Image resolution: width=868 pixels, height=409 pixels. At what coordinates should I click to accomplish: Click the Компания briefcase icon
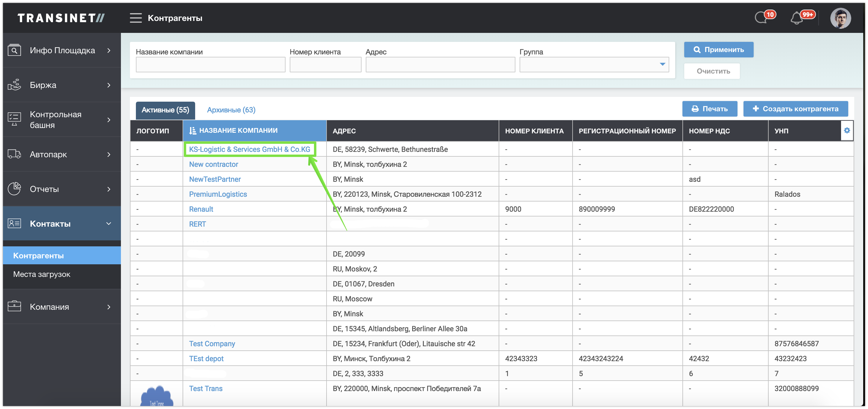coord(14,306)
